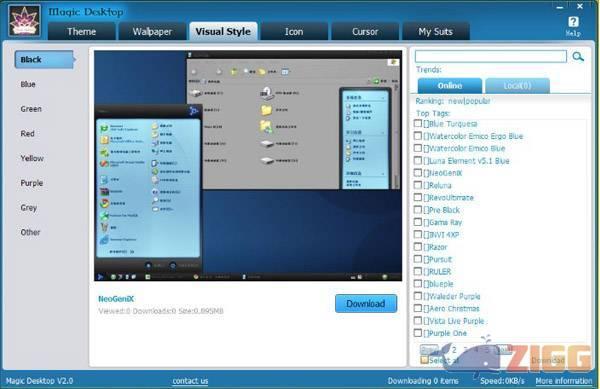The image size is (600, 389).
Task: Open the Help icon
Action: pyautogui.click(x=573, y=26)
